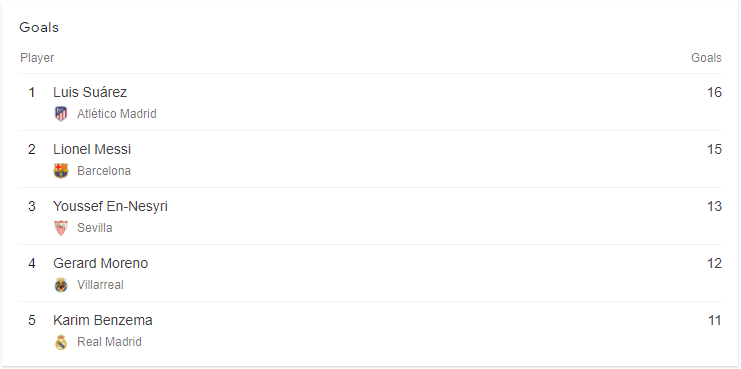Select Gerard Moreno player name
This screenshot has width=741, height=369.
tap(101, 263)
